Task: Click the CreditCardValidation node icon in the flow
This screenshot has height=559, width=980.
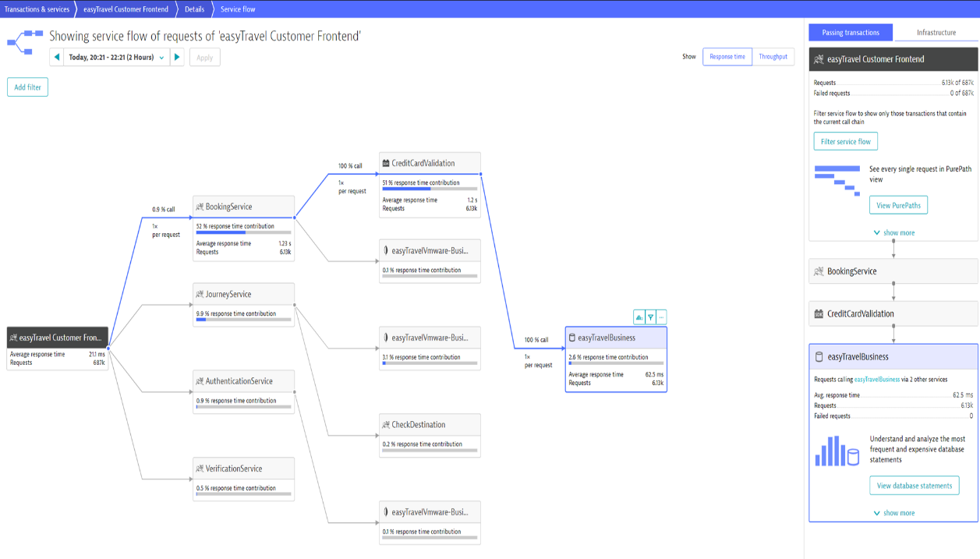Action: tap(386, 163)
